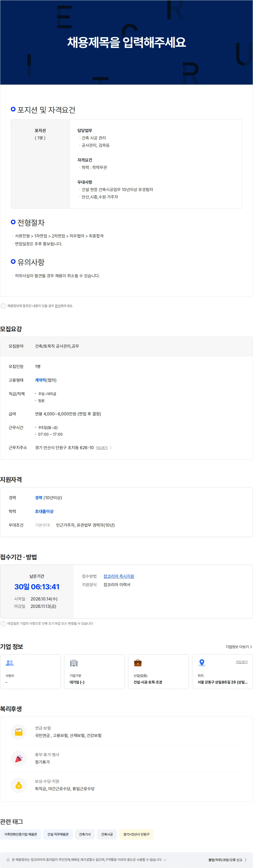Select the 가족친화인증기업 채용관 tag
Screen dimensions: 253x868
click(21, 834)
